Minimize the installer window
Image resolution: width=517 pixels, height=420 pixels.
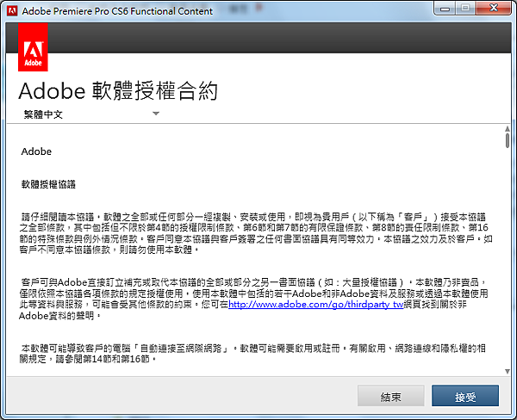[x=445, y=9]
